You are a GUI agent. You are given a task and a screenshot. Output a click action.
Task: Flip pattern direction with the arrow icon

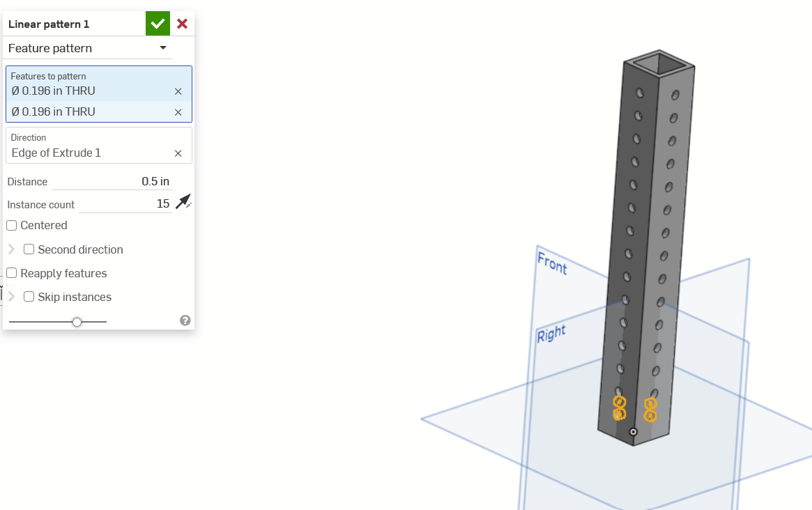pos(183,202)
